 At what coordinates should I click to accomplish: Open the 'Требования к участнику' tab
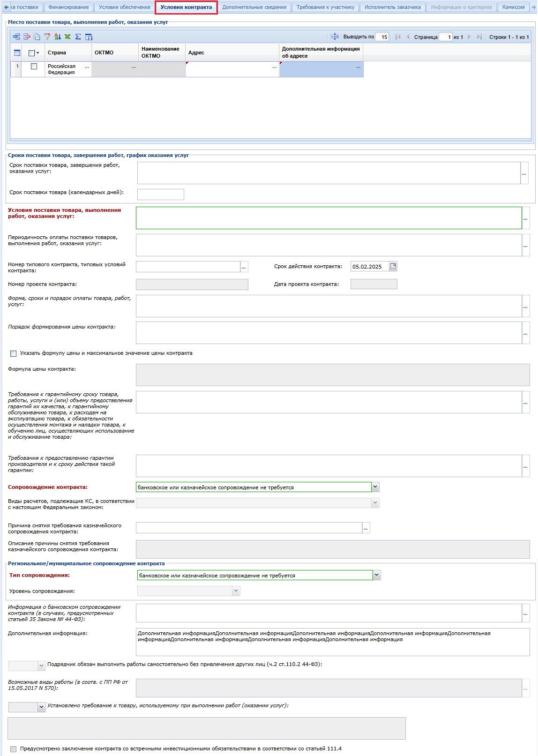(x=326, y=7)
